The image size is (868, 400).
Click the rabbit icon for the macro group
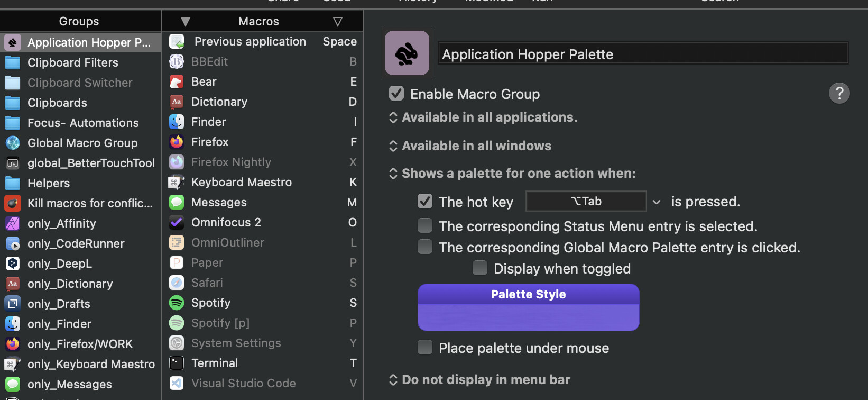(407, 53)
